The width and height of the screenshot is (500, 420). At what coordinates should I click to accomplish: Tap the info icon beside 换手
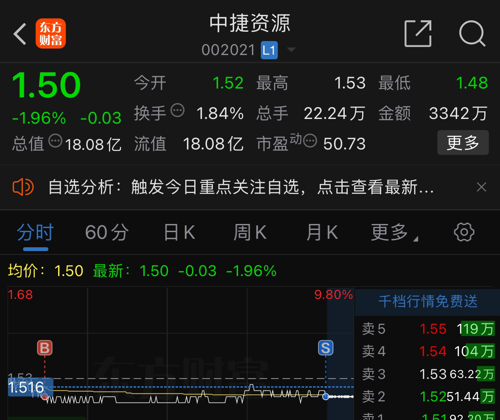tap(178, 110)
